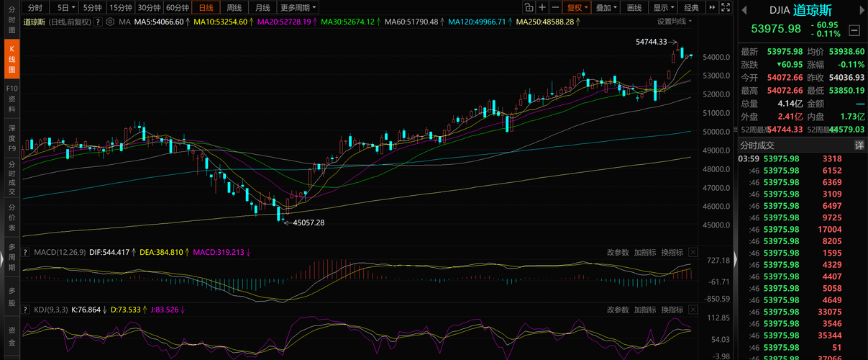Click 换指标 in the KDJ panel
This screenshot has height=360, width=868.
(672, 310)
